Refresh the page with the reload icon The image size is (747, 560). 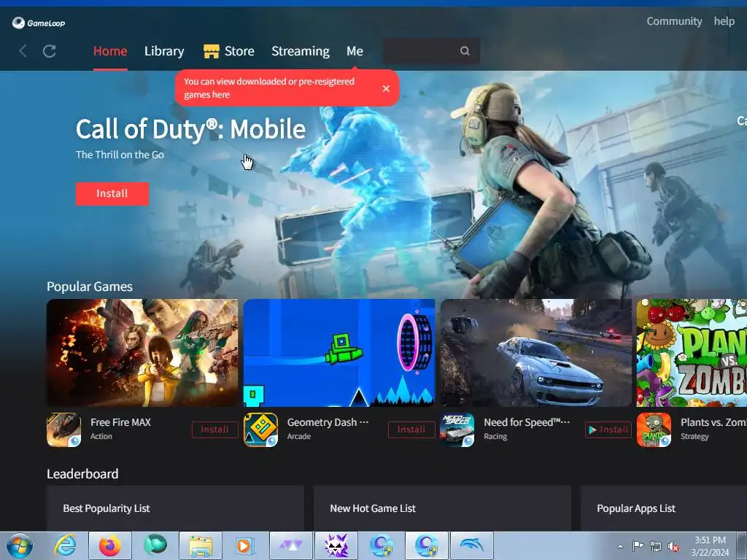point(50,51)
